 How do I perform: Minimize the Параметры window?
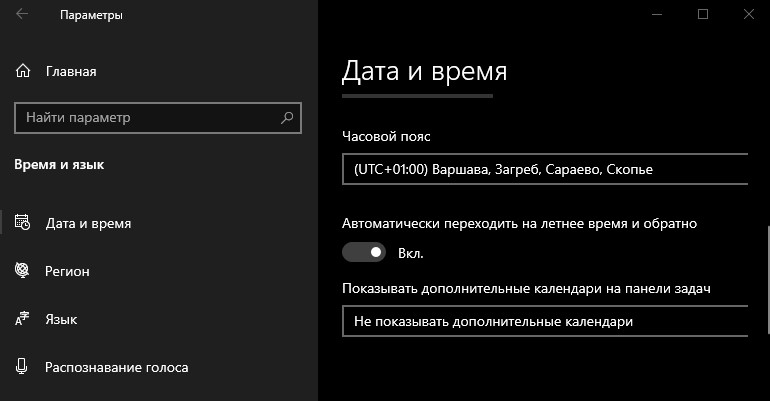[x=657, y=14]
